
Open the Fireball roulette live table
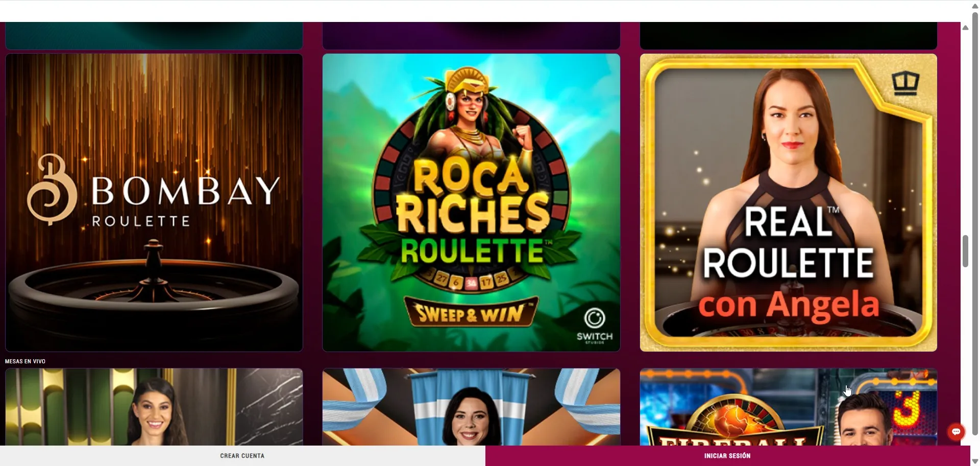tap(789, 407)
